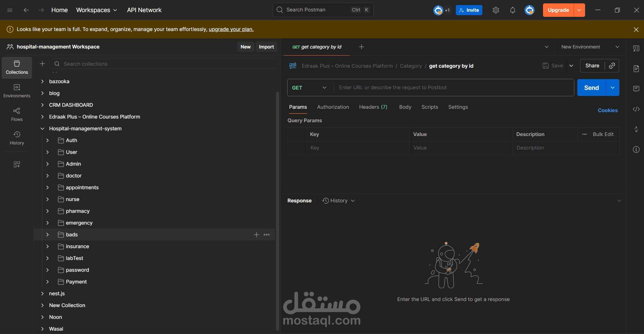Open the Upgrade options arrow
This screenshot has height=334, width=644.
(579, 10)
